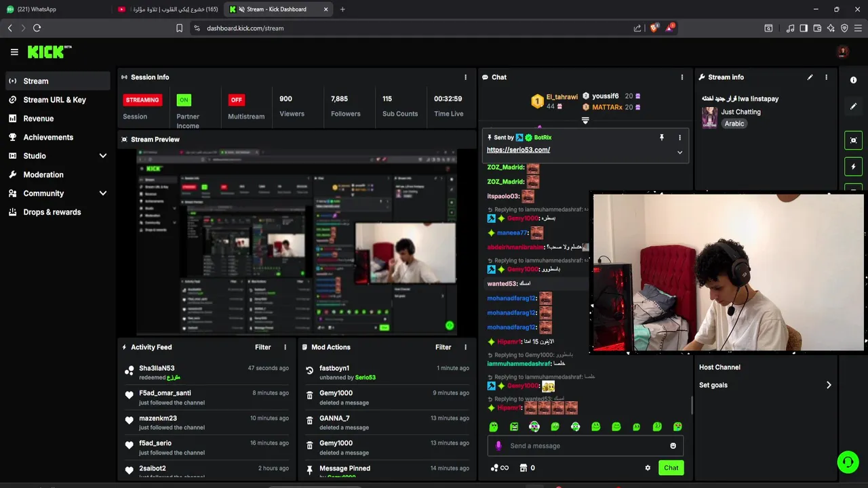Image resolution: width=868 pixels, height=488 pixels.
Task: Insert the first green emote in quick row
Action: (494, 427)
